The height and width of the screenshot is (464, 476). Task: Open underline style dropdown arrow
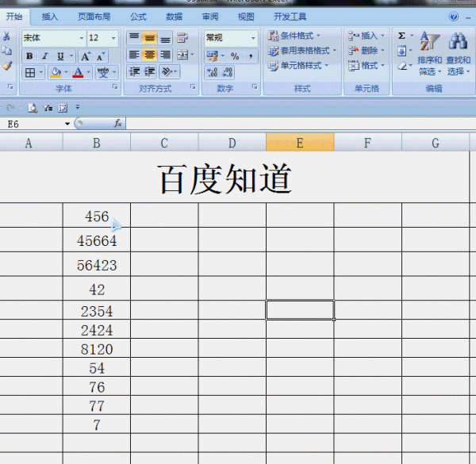point(71,56)
